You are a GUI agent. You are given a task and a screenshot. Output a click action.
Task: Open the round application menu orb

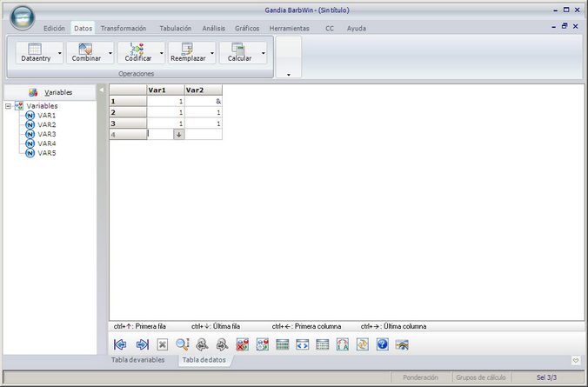click(23, 18)
